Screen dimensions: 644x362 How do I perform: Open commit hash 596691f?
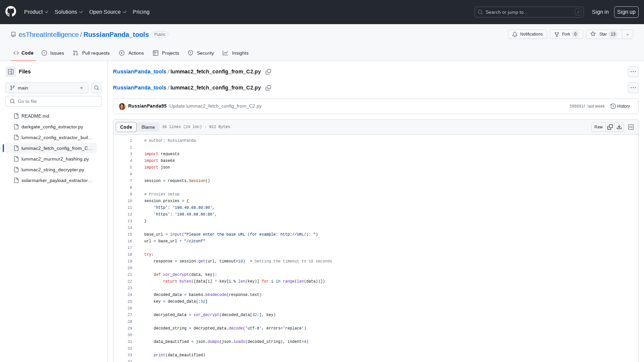pyautogui.click(x=577, y=106)
